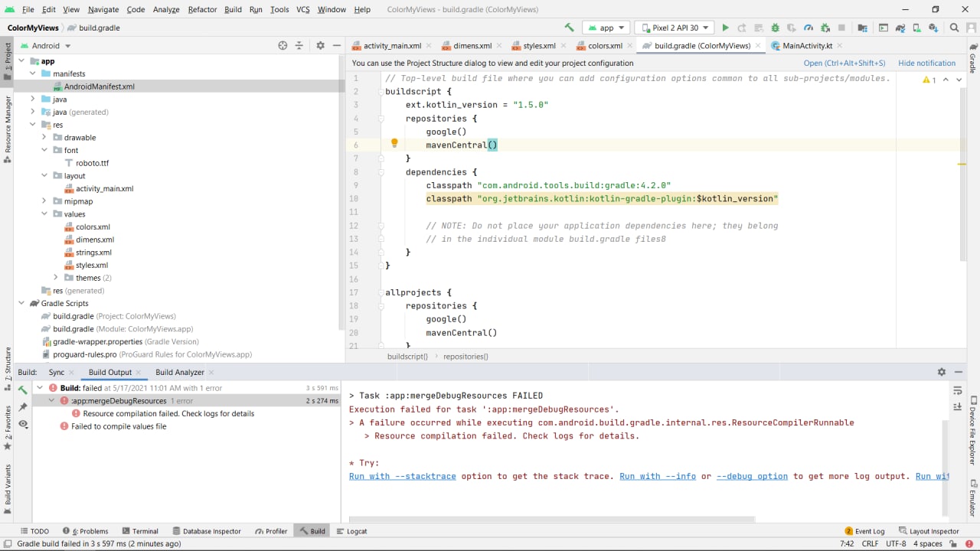Start debugging with the Debug app icon
Viewport: 980px width, 551px height.
(x=775, y=28)
